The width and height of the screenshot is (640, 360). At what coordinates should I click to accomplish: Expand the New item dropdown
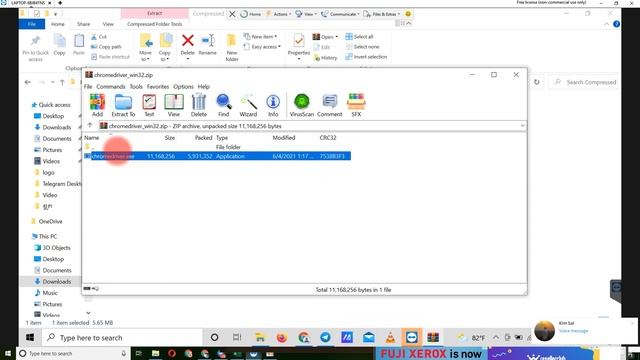coord(260,36)
